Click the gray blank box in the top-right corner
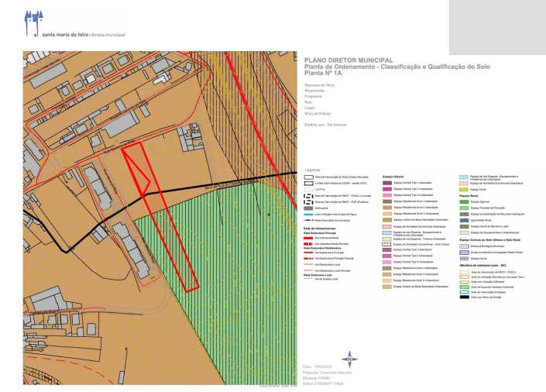546x392 pixels. point(496,27)
